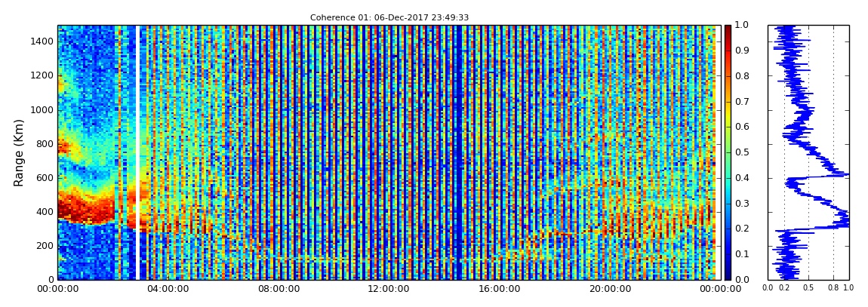Click the 1200 range tick label

click(42, 75)
